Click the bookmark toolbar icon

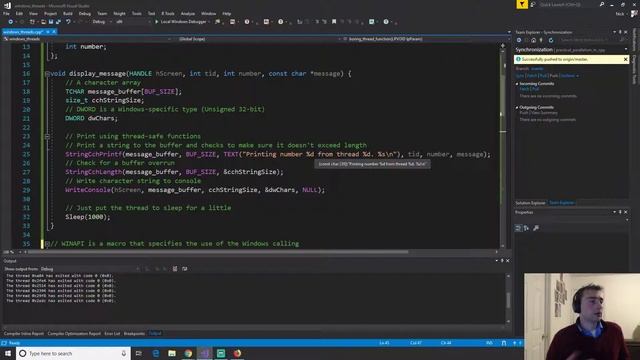coord(334,22)
